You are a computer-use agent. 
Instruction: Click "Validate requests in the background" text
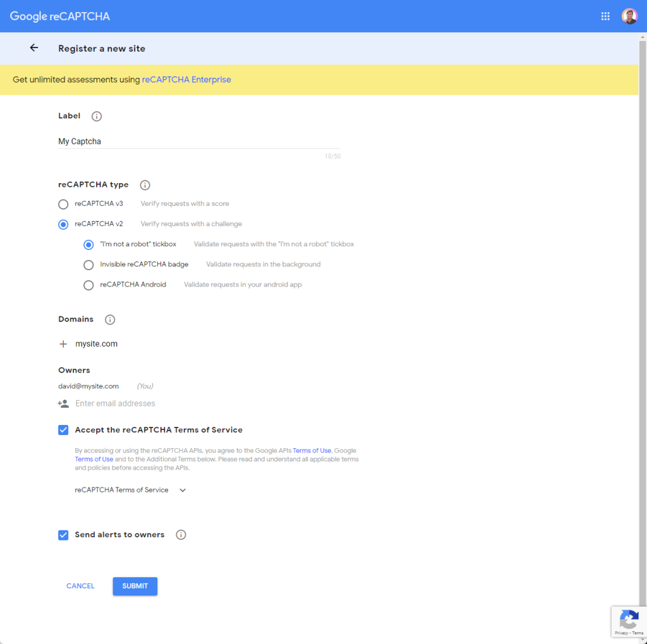(x=263, y=265)
